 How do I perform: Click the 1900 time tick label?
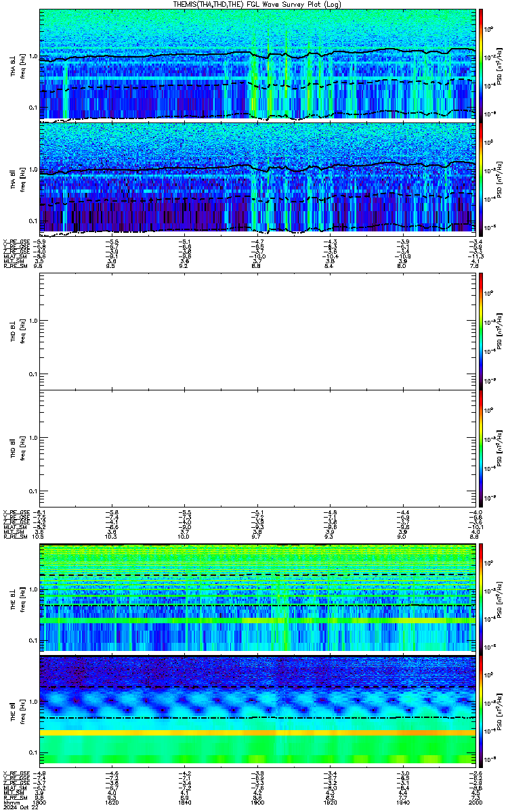[x=257, y=801]
